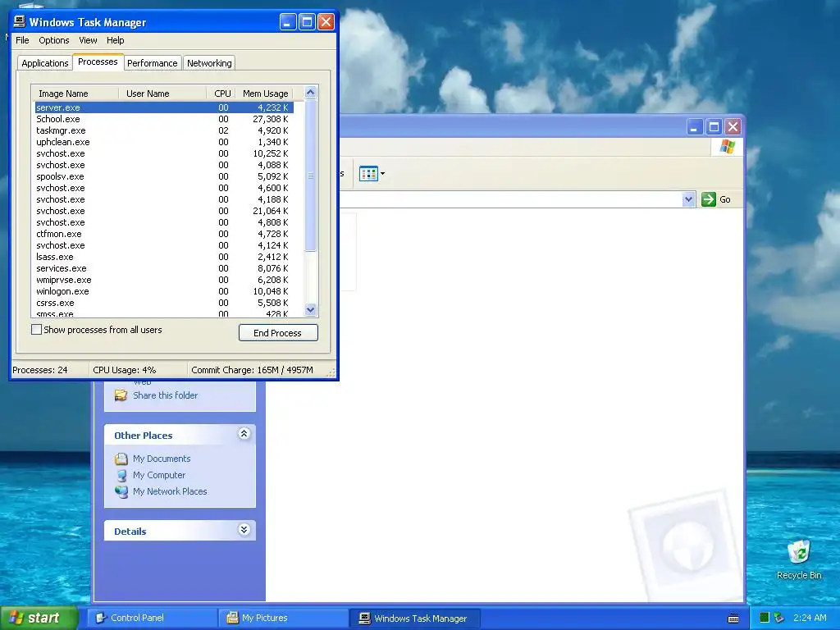Click the My Network Places icon
The height and width of the screenshot is (630, 840).
pyautogui.click(x=121, y=492)
